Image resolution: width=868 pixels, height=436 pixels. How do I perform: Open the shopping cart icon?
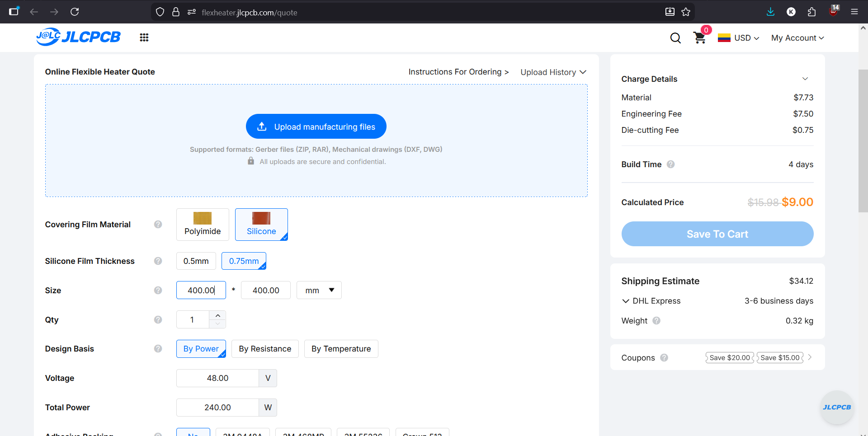tap(699, 38)
